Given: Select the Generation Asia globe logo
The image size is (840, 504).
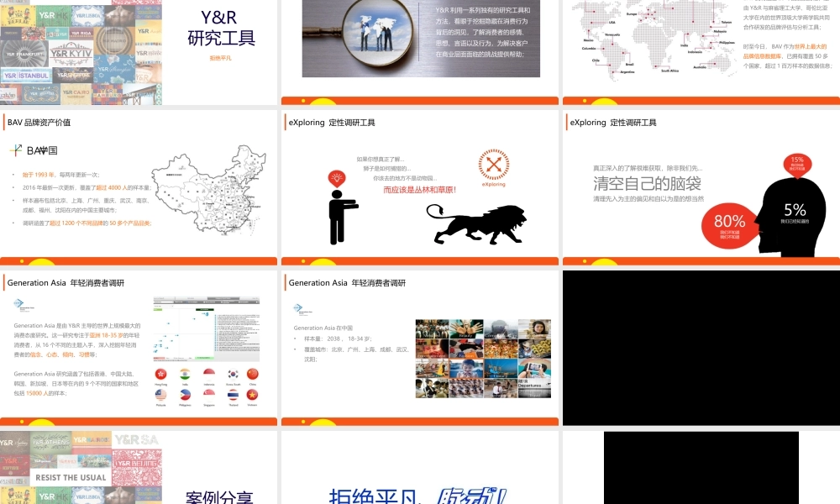Looking at the screenshot, I should 18,305.
